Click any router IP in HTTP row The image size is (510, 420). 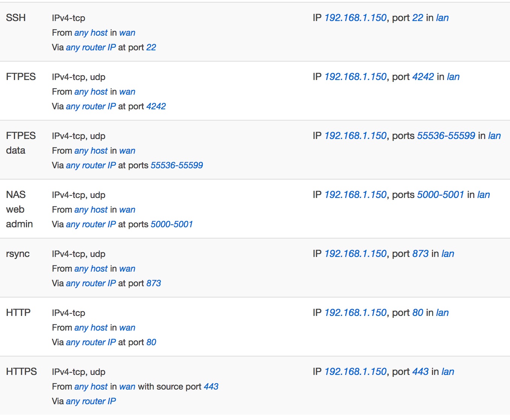(x=91, y=342)
